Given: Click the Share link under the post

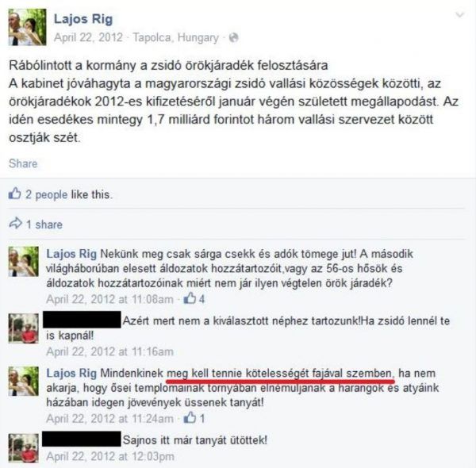Looking at the screenshot, I should tap(23, 163).
